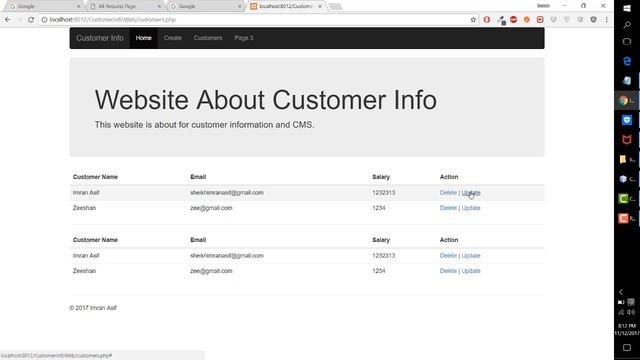Adjust volume via the speaker tray icon
640x360 pixels.
click(x=631, y=312)
